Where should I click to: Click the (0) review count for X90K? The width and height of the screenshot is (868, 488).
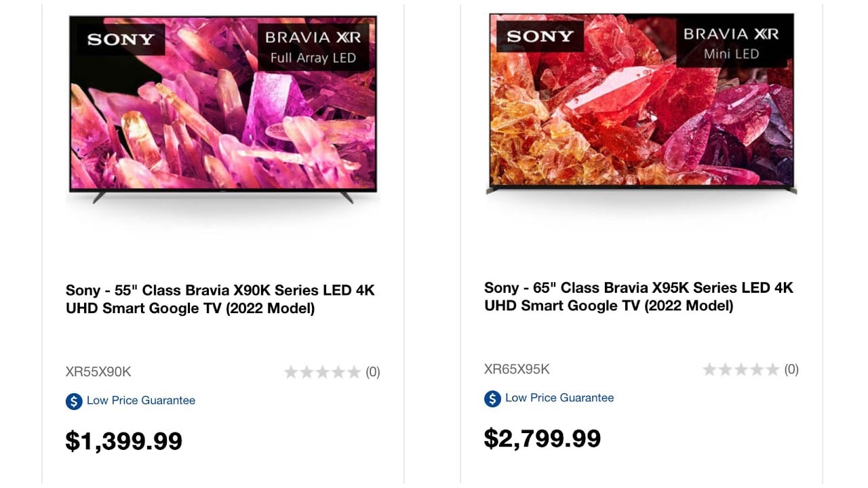point(373,371)
